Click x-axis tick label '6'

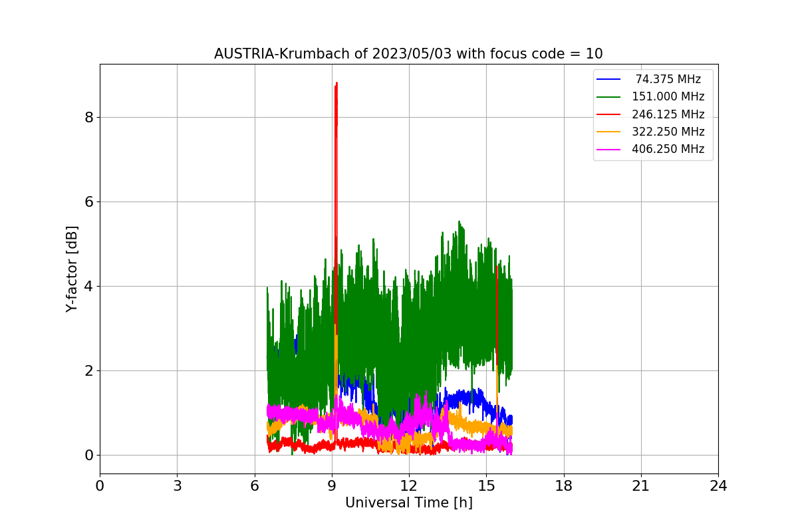(255, 486)
